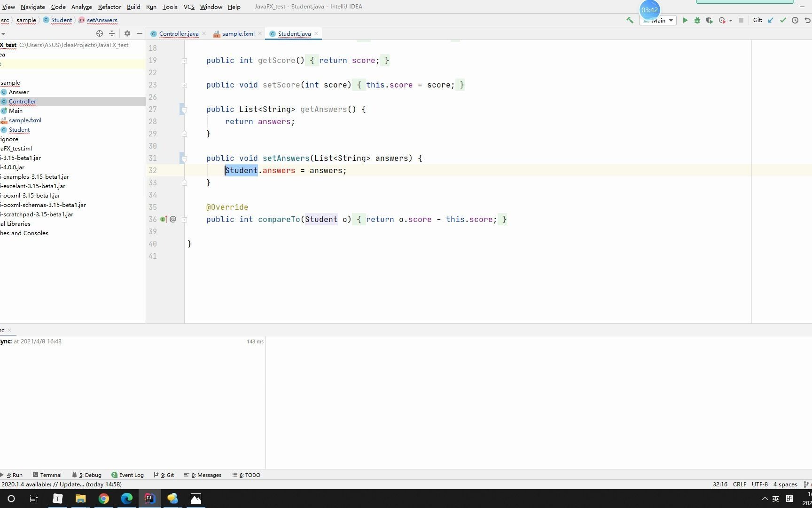
Task: Select ooxml-schemas-3.15-beta1.jar in tree
Action: click(x=43, y=205)
